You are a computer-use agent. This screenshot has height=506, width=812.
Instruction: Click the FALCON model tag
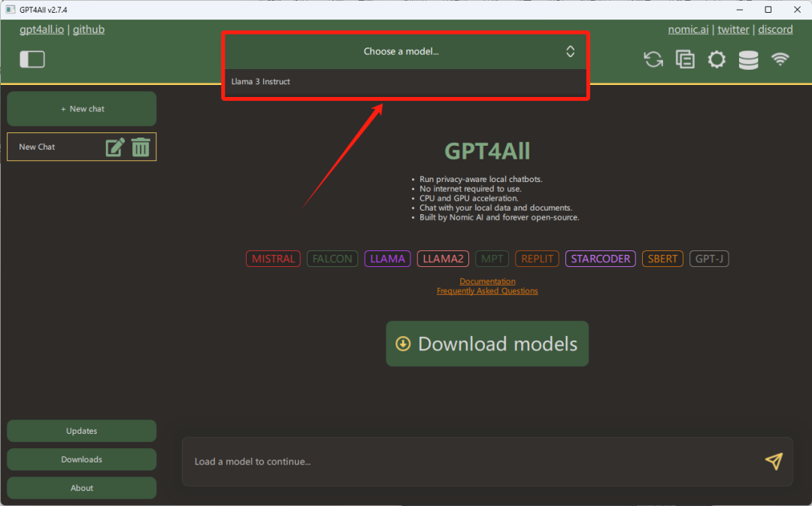(x=332, y=259)
